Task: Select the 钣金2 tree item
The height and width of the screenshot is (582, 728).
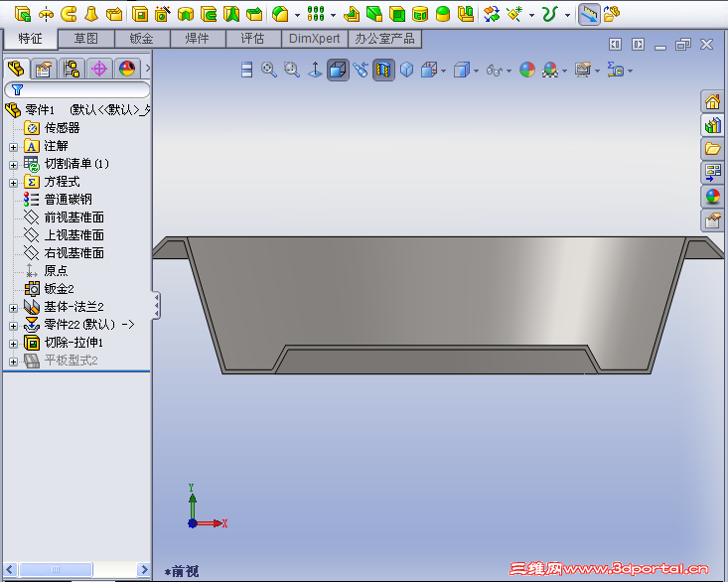Action: 49,289
